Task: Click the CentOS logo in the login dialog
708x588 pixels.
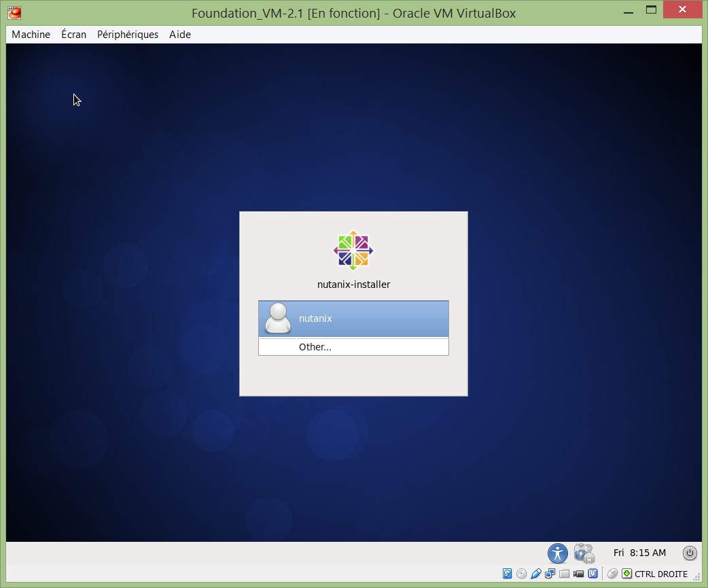Action: pos(353,251)
